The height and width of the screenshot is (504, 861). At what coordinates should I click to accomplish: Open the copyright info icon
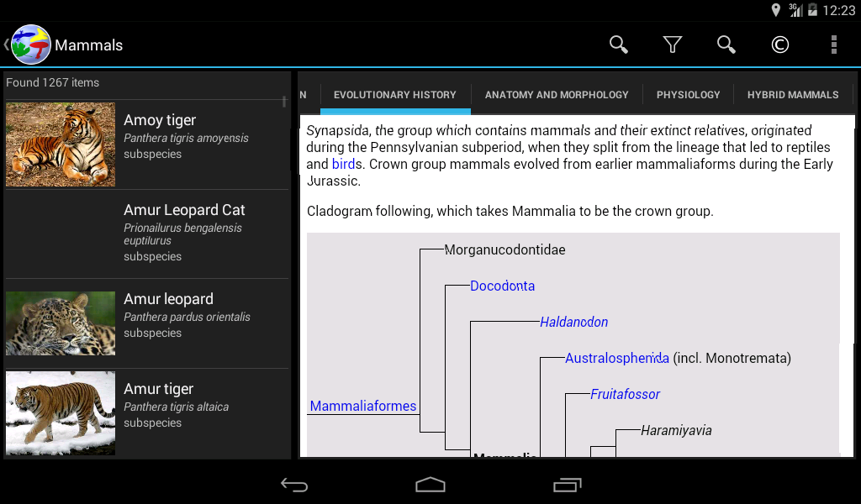tap(780, 45)
